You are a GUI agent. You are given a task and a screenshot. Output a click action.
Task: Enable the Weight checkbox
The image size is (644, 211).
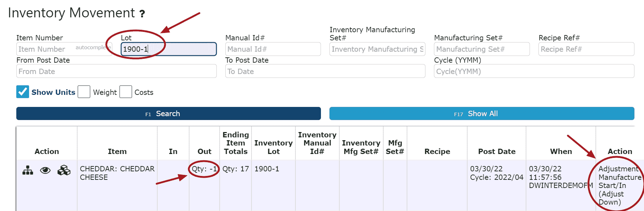(x=84, y=92)
